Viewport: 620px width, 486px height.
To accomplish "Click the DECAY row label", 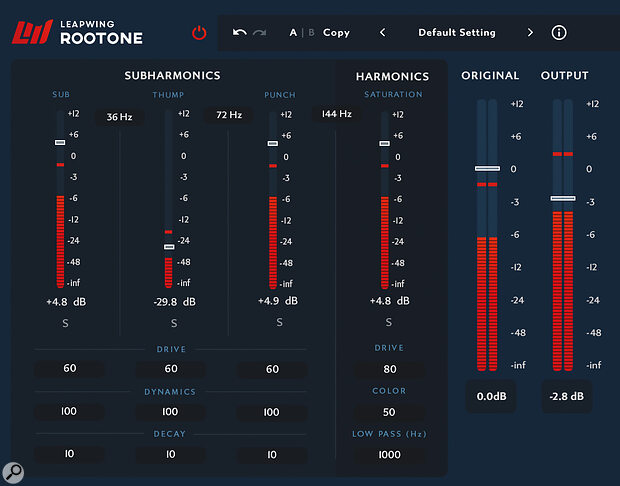I will [170, 434].
